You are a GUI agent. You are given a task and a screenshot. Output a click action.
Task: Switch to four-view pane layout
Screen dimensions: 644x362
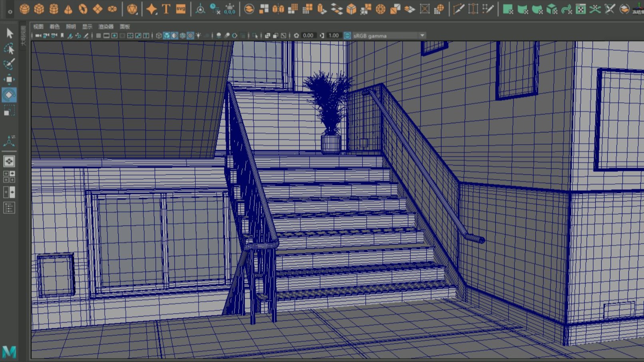point(9,177)
